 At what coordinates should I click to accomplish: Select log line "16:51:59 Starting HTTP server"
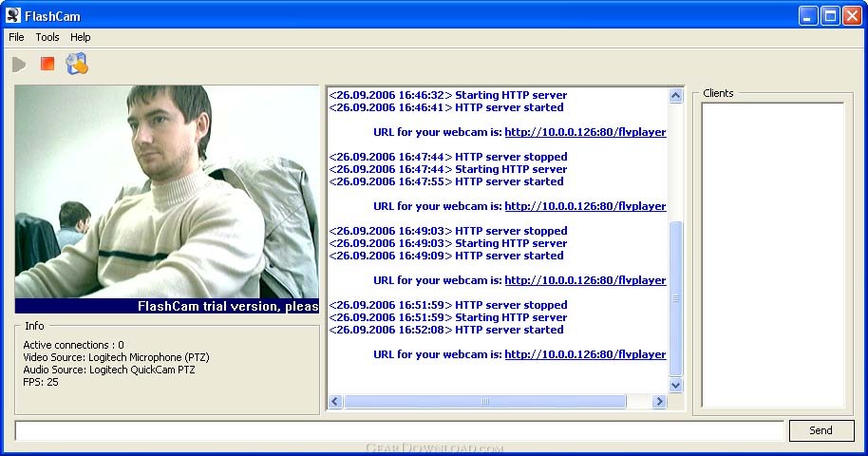[x=448, y=317]
